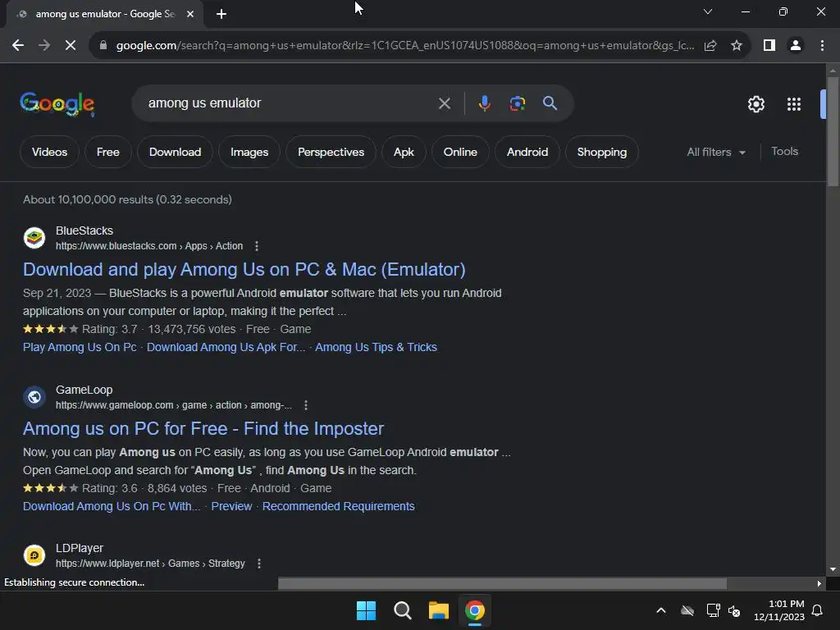This screenshot has width=840, height=630.
Task: Expand the All filters dropdown
Action: click(x=716, y=152)
